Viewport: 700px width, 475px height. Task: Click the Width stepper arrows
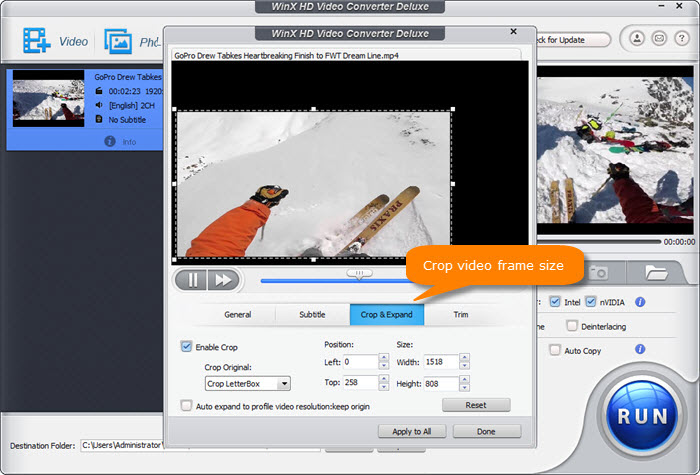(465, 361)
